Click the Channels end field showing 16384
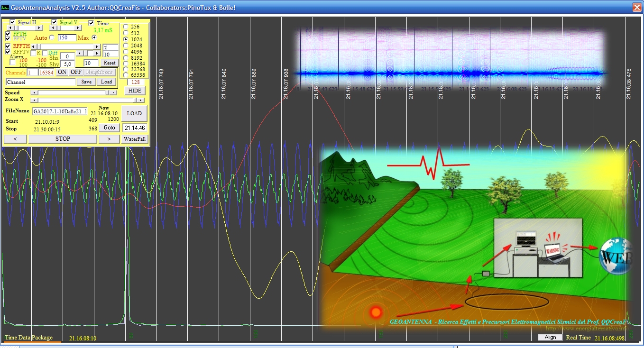644x348 pixels. (x=46, y=73)
